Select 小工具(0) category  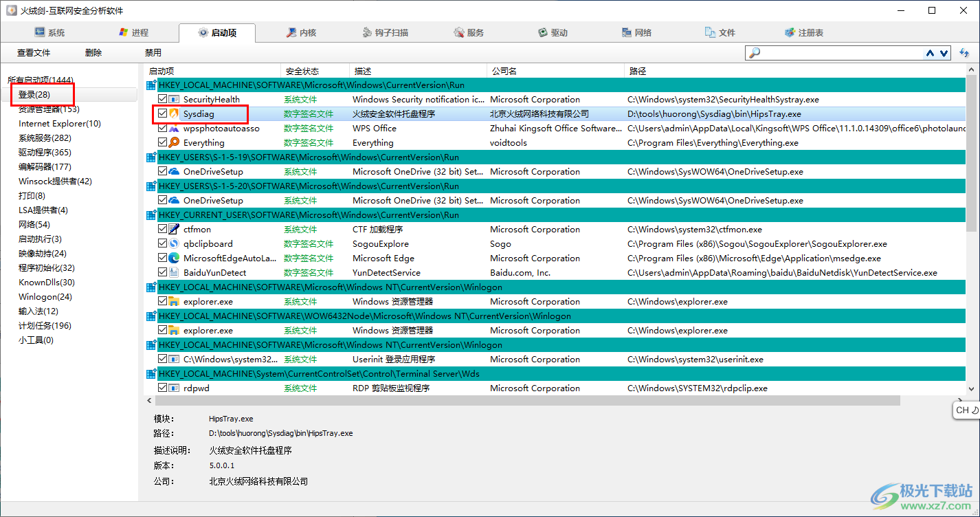[36, 340]
